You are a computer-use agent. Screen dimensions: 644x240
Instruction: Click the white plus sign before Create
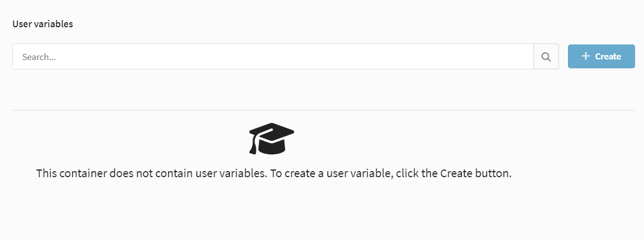(586, 56)
